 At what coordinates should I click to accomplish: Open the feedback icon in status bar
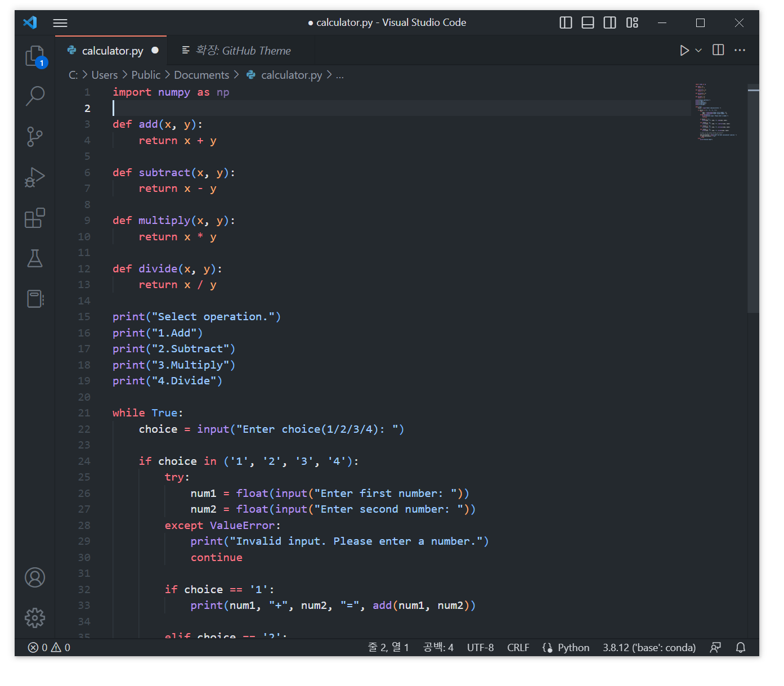(715, 648)
